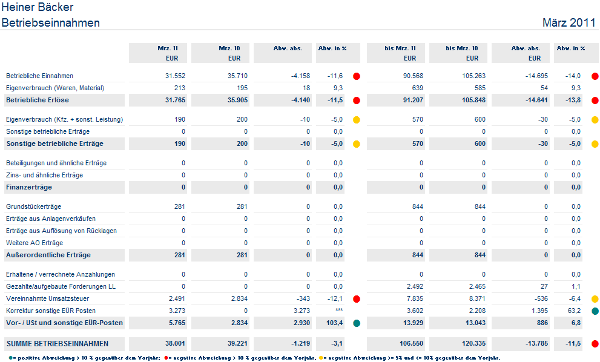Click the first Abw. abs. column header
This screenshot has height=362, width=600.
pyautogui.click(x=283, y=53)
